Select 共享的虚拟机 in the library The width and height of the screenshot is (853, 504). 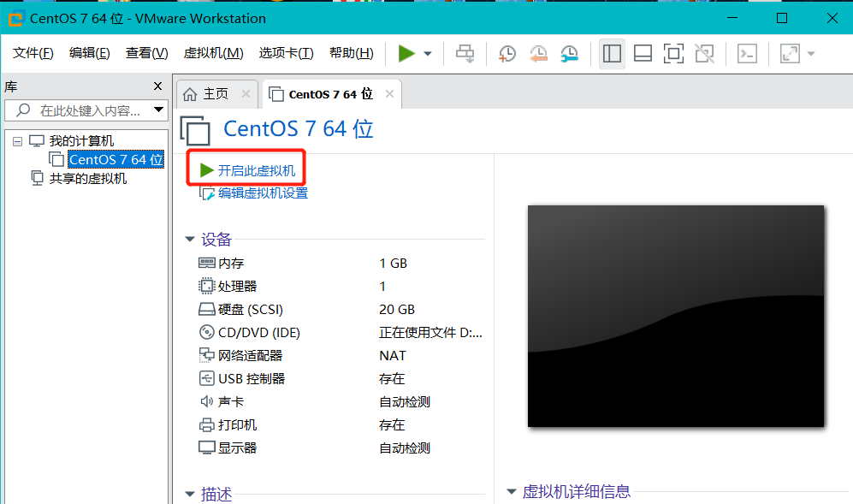click(x=86, y=178)
